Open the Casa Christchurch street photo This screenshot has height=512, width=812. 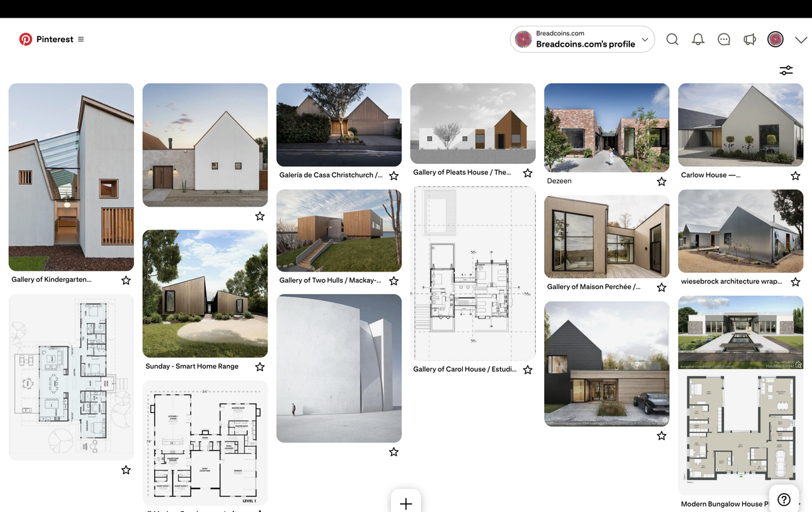339,125
